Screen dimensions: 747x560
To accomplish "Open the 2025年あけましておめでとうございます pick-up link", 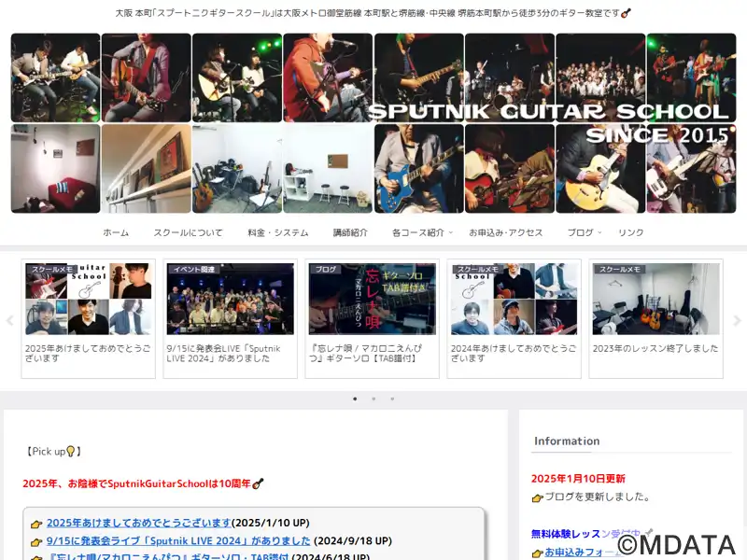I will tap(138, 523).
